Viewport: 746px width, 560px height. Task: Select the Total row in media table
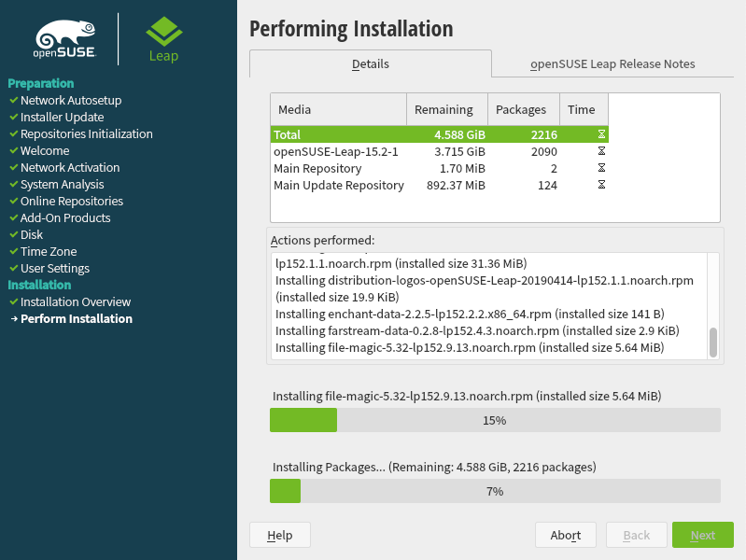tap(439, 134)
